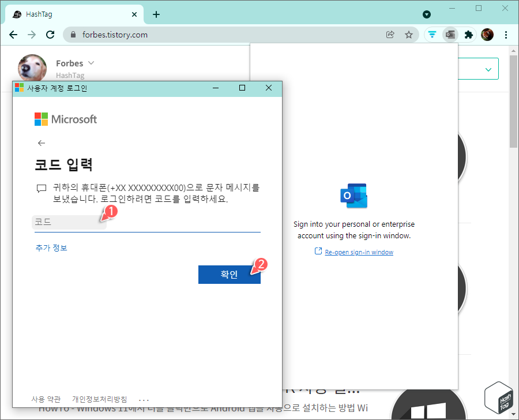Image resolution: width=519 pixels, height=420 pixels.
Task: Click the padlock site security icon
Action: coord(73,35)
